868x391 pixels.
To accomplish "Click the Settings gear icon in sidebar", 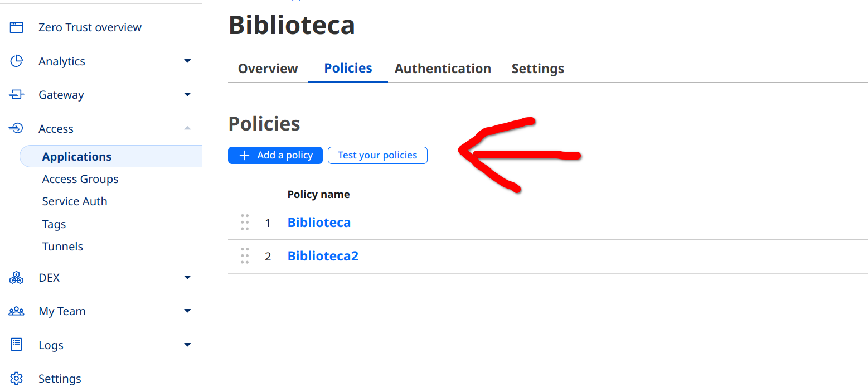I will click(17, 379).
